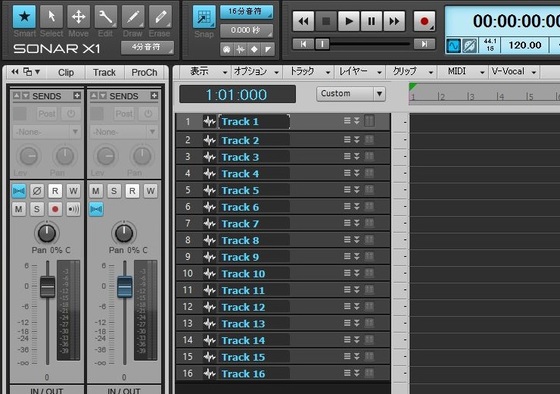
Task: Click the second channel volume fader
Action: click(125, 286)
